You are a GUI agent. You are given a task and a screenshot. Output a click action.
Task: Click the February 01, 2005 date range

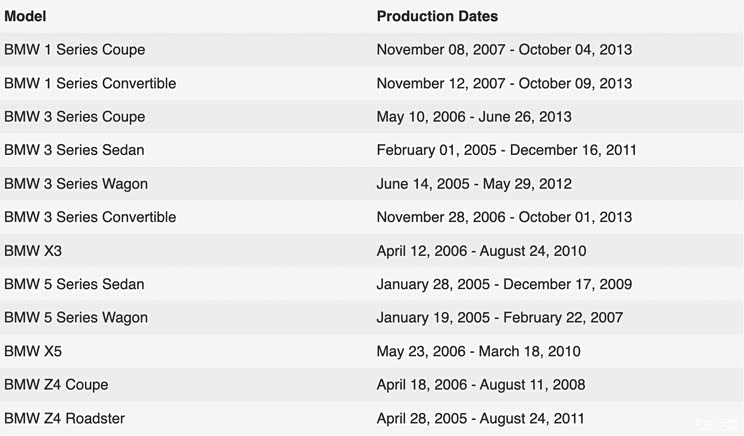506,150
